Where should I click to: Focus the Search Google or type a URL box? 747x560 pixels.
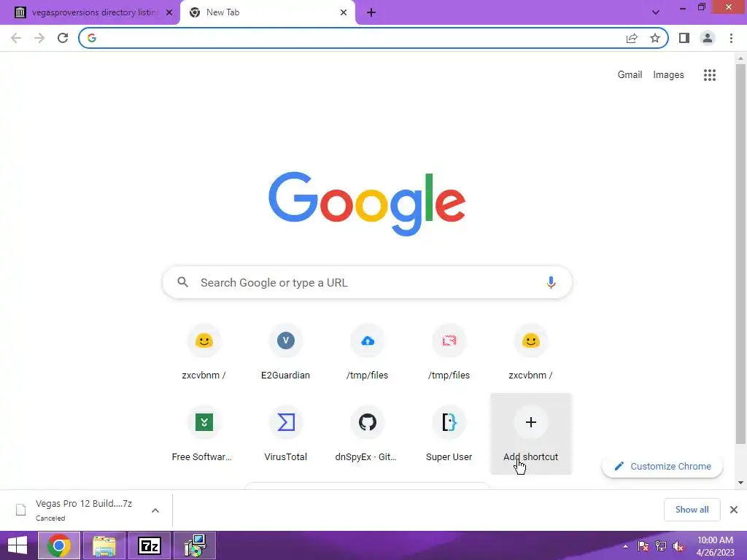368,282
